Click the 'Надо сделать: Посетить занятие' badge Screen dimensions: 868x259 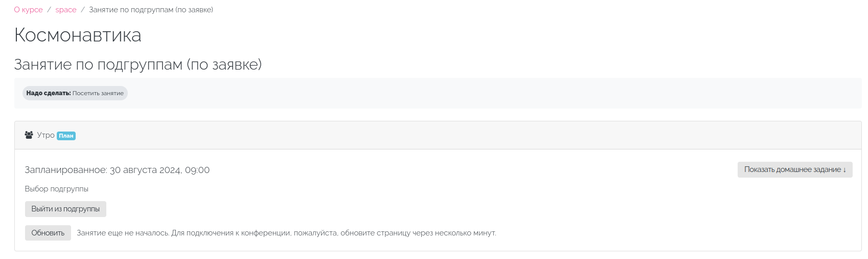(x=75, y=93)
